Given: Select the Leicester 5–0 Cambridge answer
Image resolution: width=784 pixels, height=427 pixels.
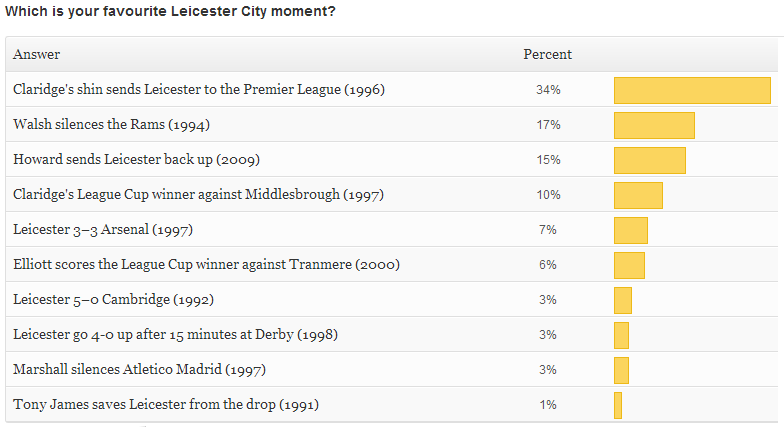Looking at the screenshot, I should (x=114, y=300).
